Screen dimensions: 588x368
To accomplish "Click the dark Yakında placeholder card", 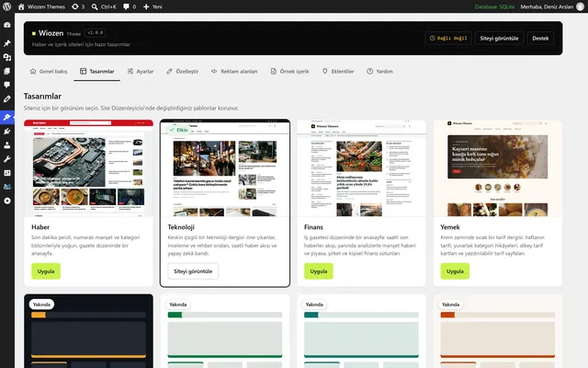I will point(88,331).
